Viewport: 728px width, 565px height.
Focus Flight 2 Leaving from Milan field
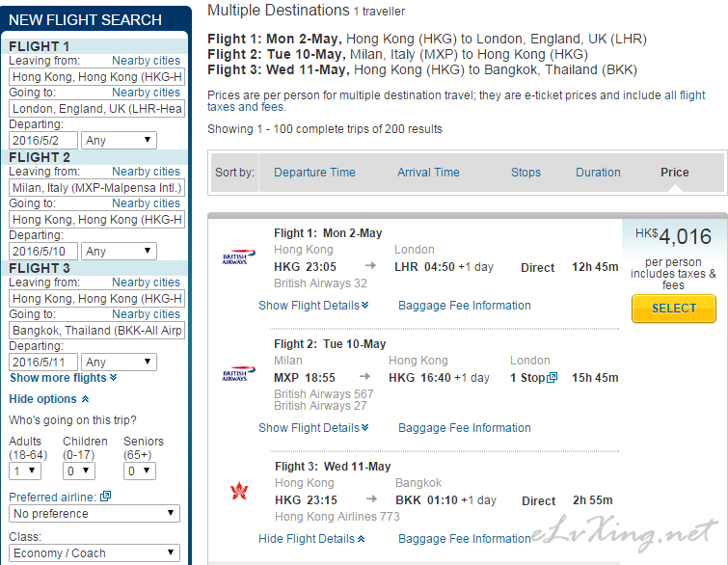point(96,188)
